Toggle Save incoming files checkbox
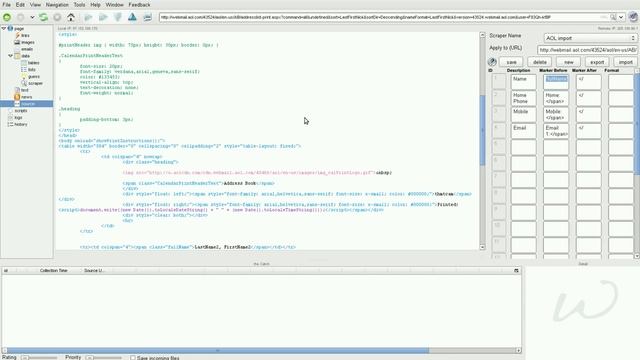Image resolution: width=640 pixels, height=360 pixels. [133, 358]
